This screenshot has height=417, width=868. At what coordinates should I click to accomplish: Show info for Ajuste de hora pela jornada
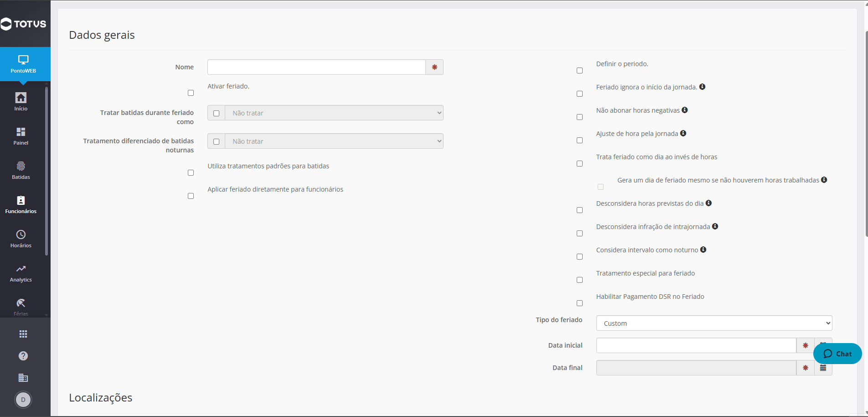click(x=683, y=133)
